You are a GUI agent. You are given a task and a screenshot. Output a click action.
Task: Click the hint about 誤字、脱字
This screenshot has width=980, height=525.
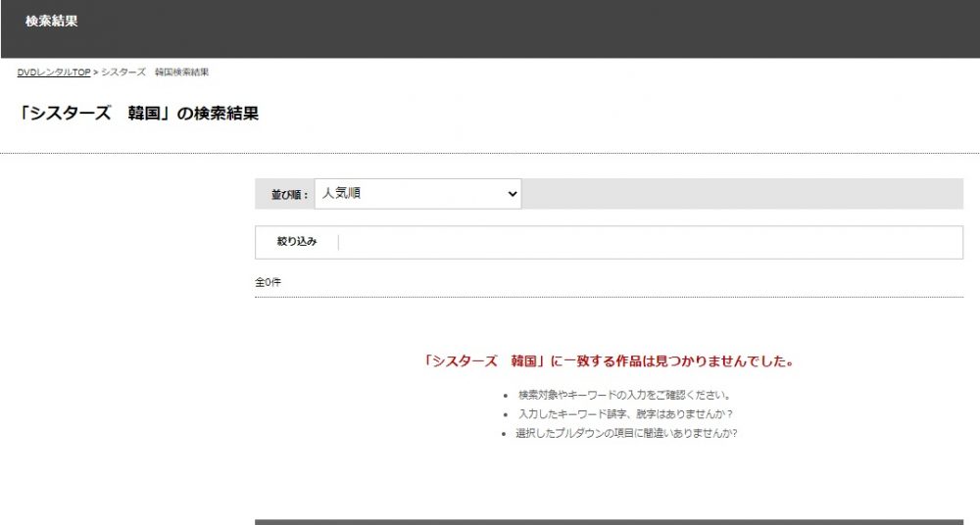point(625,413)
